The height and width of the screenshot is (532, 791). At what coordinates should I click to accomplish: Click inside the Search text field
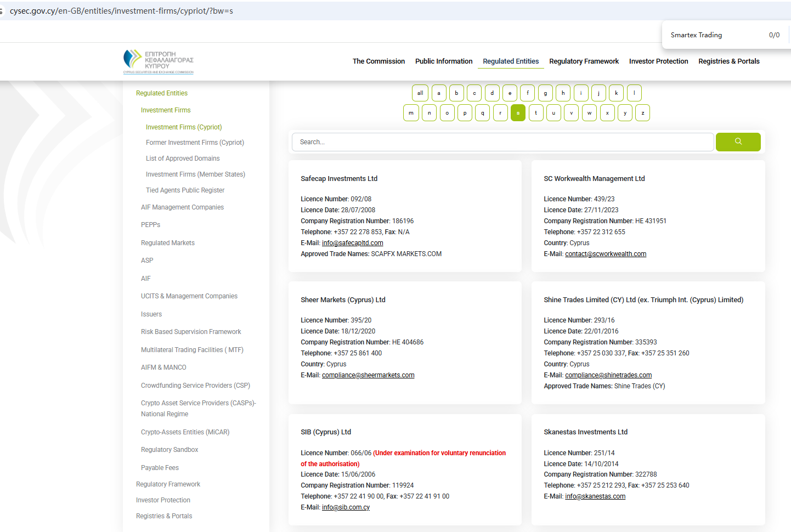[x=502, y=142]
